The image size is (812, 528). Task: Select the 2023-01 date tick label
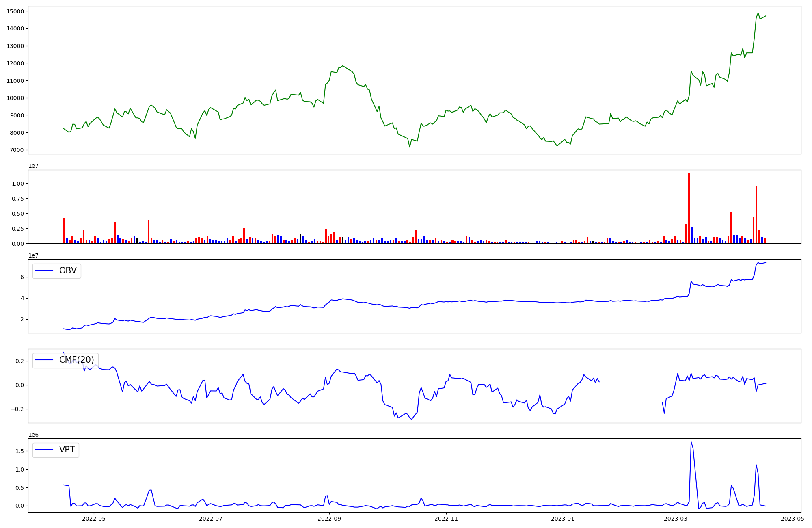click(x=563, y=518)
